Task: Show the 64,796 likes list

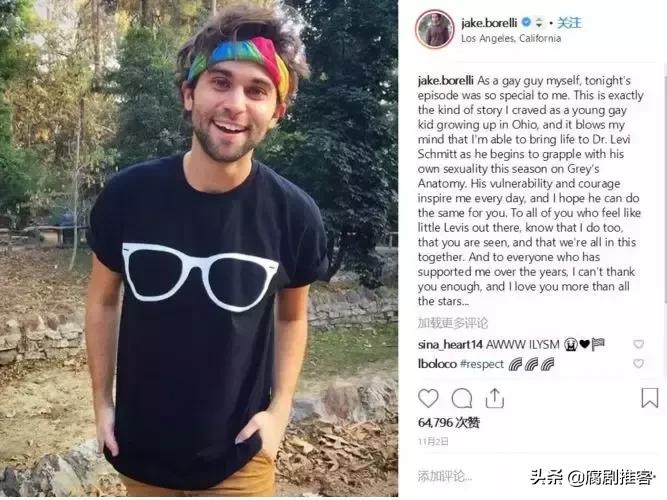Action: point(449,423)
